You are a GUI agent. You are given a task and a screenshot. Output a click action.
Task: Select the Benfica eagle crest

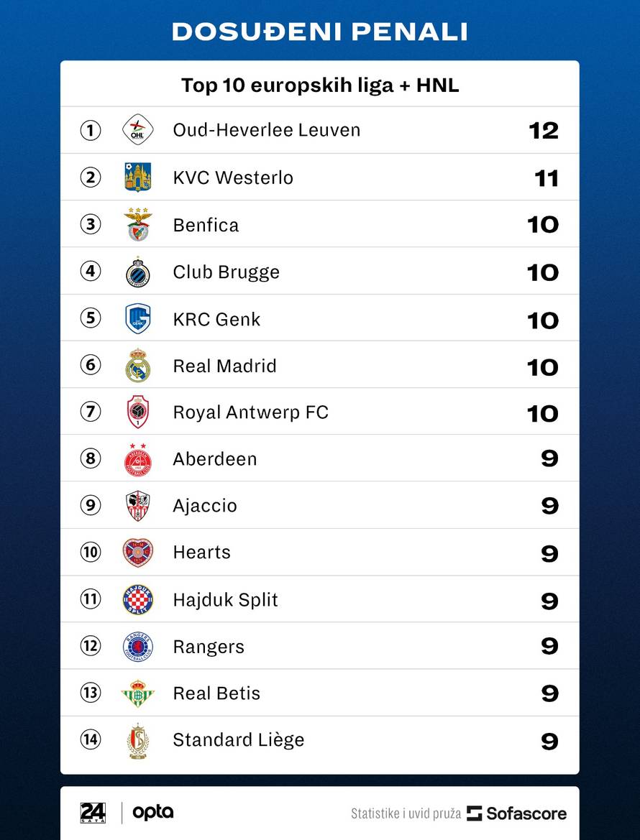(137, 224)
